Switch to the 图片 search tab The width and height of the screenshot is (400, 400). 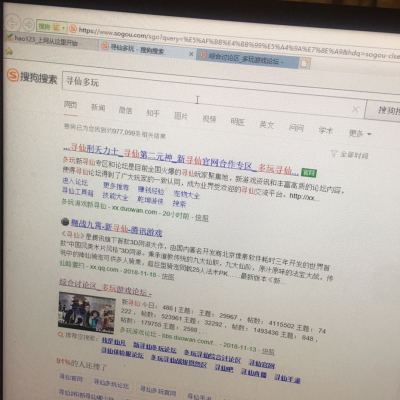181,116
